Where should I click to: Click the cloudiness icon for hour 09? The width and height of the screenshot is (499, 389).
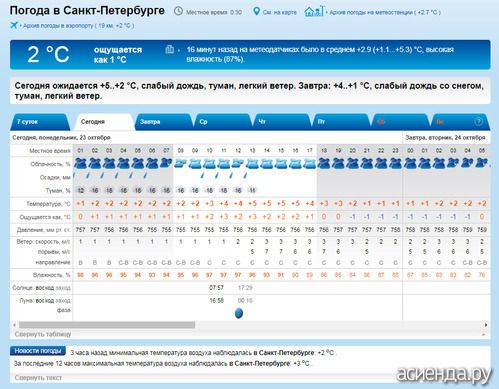click(x=195, y=163)
